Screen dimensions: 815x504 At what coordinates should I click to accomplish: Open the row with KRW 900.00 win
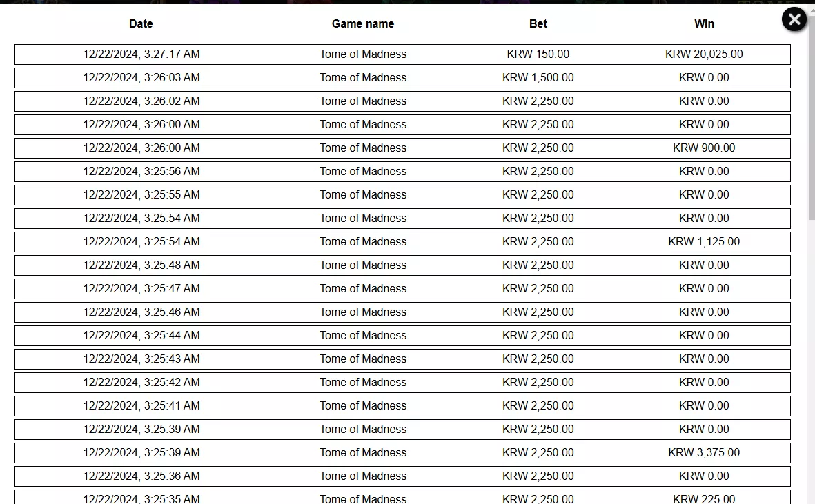[x=402, y=148]
